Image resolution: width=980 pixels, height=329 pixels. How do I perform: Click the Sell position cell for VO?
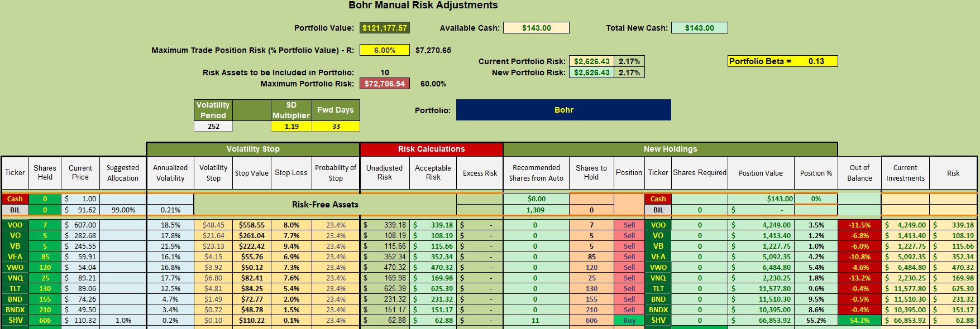pos(629,236)
